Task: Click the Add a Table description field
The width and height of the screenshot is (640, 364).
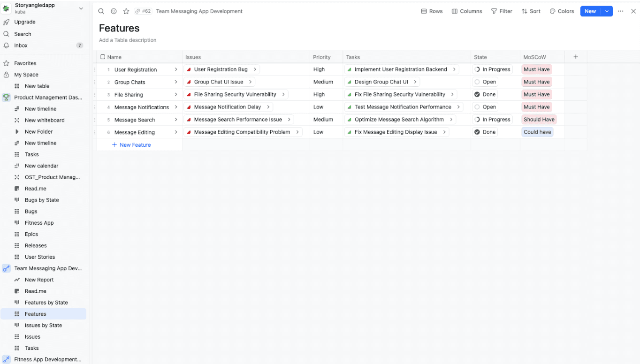Action: (127, 40)
